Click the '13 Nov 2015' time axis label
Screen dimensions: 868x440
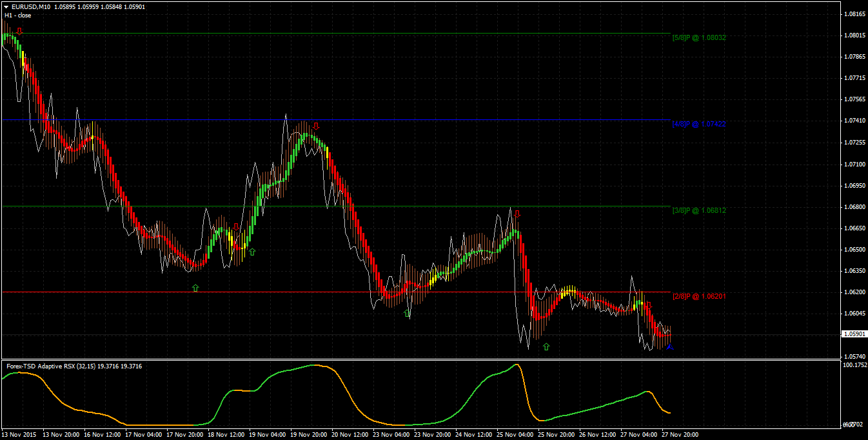[x=19, y=435]
